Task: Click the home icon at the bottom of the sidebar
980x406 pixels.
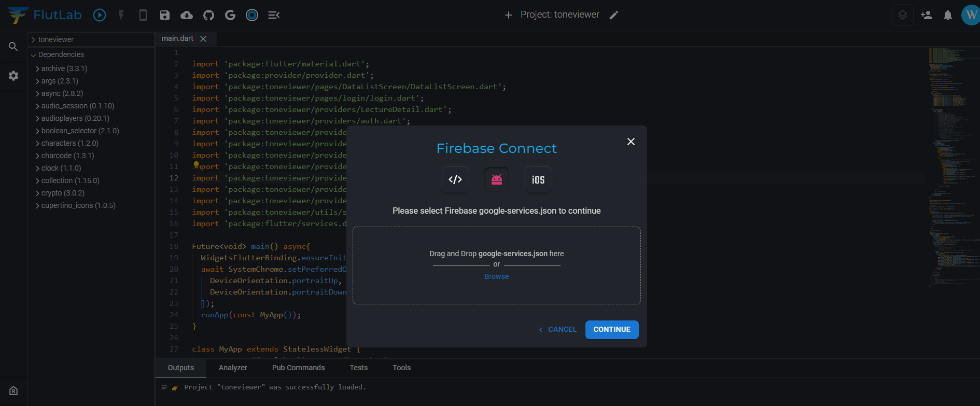Action: pos(13,391)
